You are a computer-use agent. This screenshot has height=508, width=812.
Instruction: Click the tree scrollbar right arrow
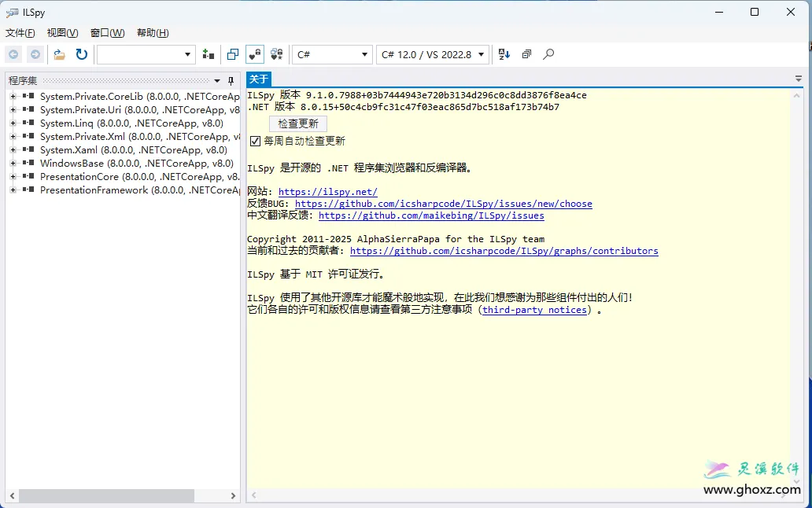(233, 495)
